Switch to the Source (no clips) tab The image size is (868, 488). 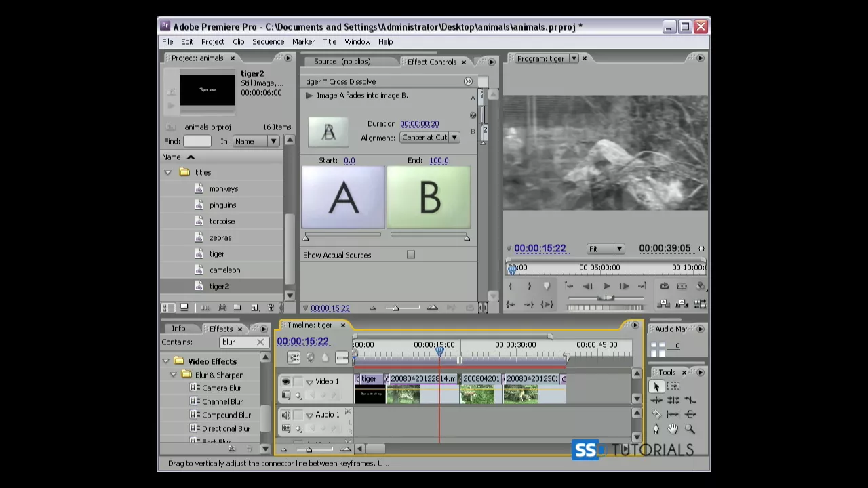[x=342, y=62]
